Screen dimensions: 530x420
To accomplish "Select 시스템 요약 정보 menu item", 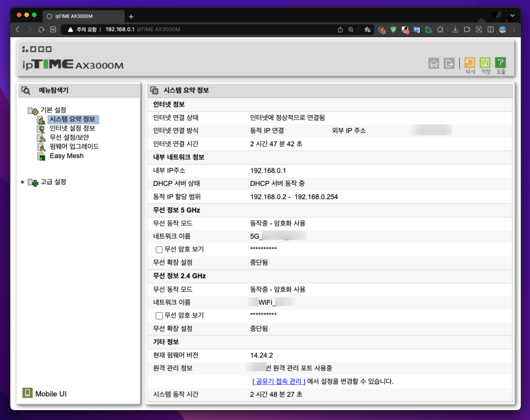I will click(x=72, y=120).
